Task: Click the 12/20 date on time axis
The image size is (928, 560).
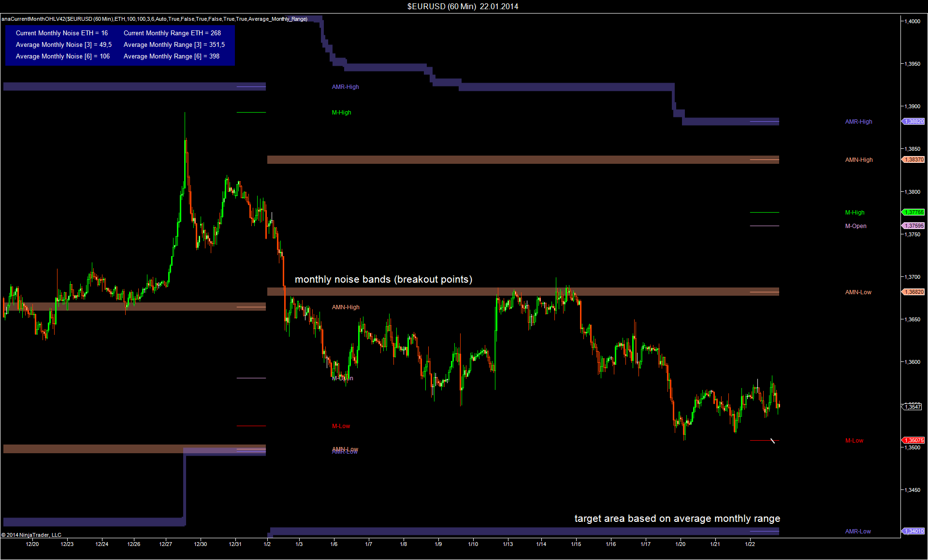Action: click(32, 544)
